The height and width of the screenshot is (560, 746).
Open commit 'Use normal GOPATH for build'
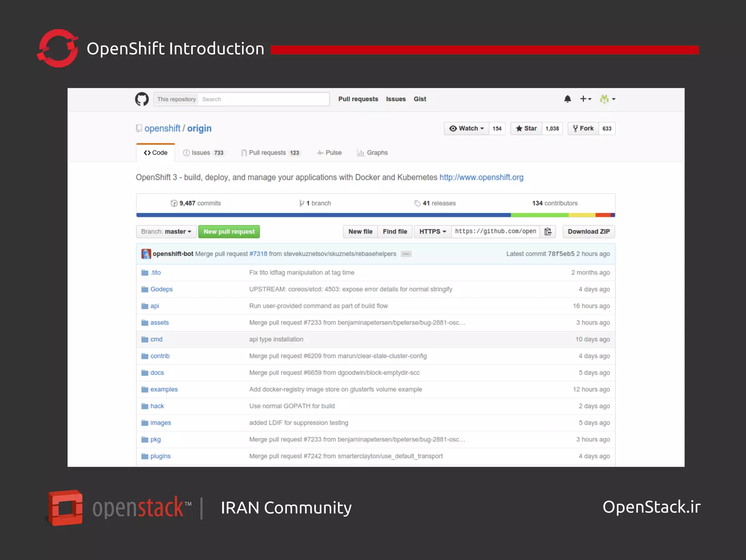coord(292,406)
